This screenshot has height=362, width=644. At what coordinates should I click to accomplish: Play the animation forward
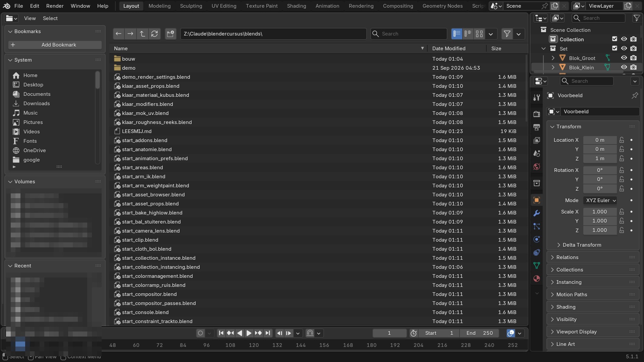coord(249,333)
